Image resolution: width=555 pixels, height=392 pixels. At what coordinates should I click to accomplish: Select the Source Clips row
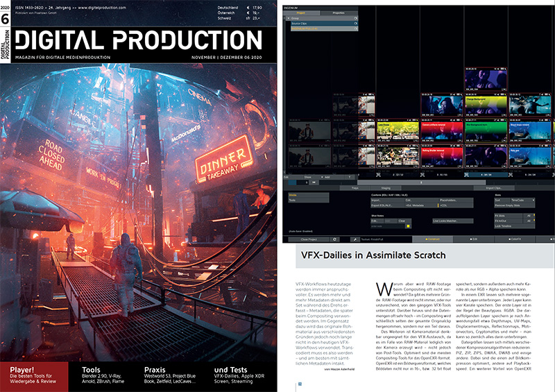(324, 24)
